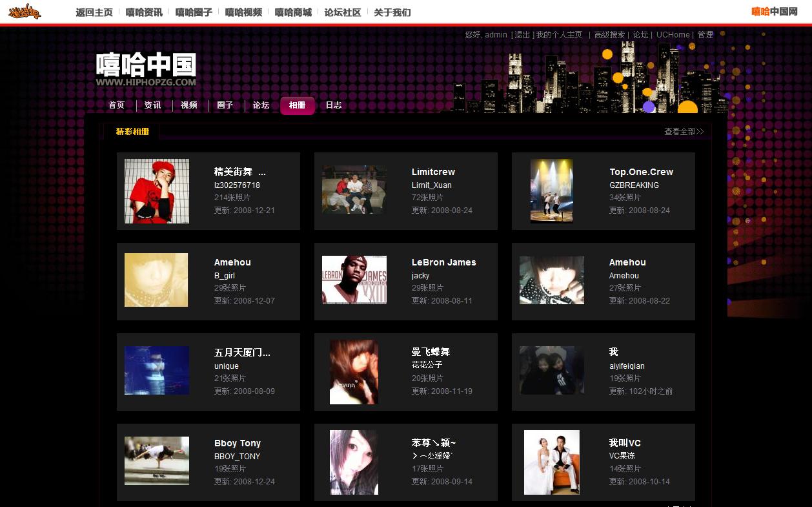Select the highlighted 相册 tab

[297, 105]
